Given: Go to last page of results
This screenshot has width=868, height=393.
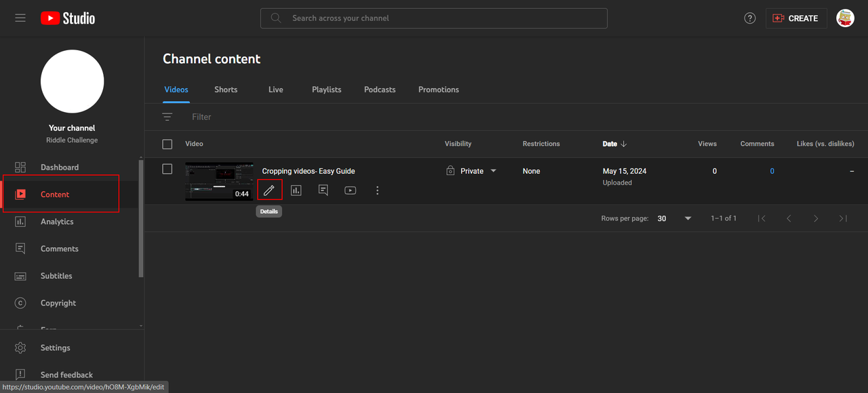Looking at the screenshot, I should click(x=843, y=218).
